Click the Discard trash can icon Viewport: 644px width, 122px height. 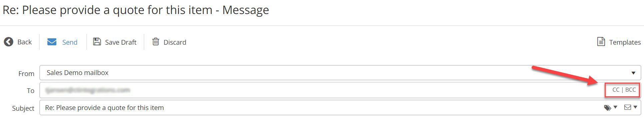[x=156, y=42]
